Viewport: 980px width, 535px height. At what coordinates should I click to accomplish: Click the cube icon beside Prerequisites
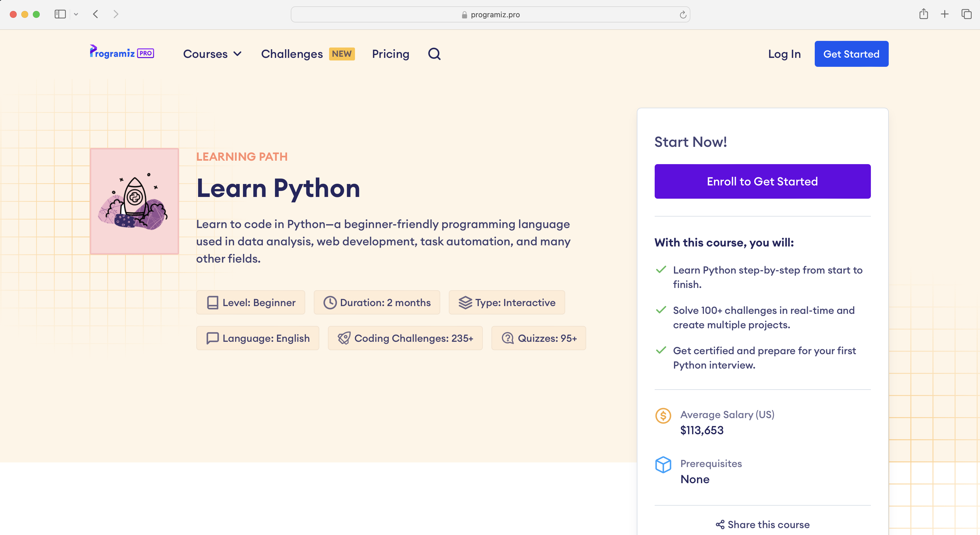click(x=663, y=465)
